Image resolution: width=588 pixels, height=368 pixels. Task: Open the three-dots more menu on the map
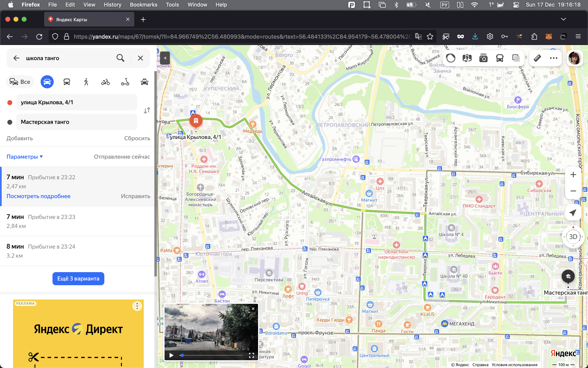(x=553, y=58)
